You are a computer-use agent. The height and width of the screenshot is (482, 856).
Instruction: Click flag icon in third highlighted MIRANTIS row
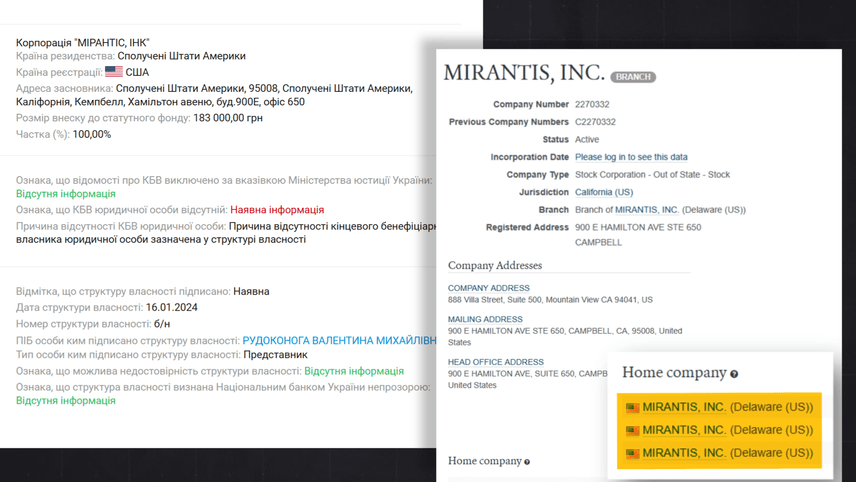tap(632, 453)
